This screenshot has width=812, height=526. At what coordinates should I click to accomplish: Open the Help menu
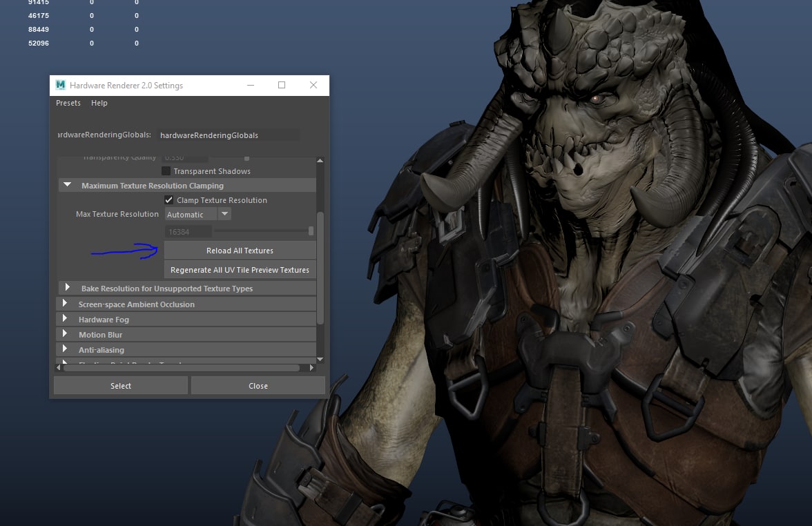pos(99,103)
